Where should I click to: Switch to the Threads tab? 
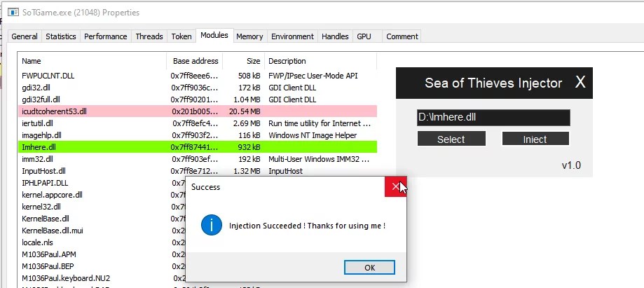tap(149, 36)
